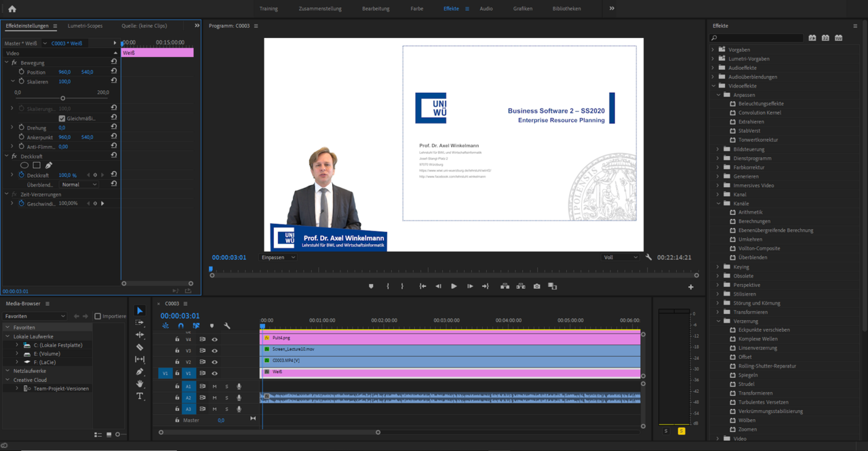Click the export frame camera icon

[x=536, y=286]
